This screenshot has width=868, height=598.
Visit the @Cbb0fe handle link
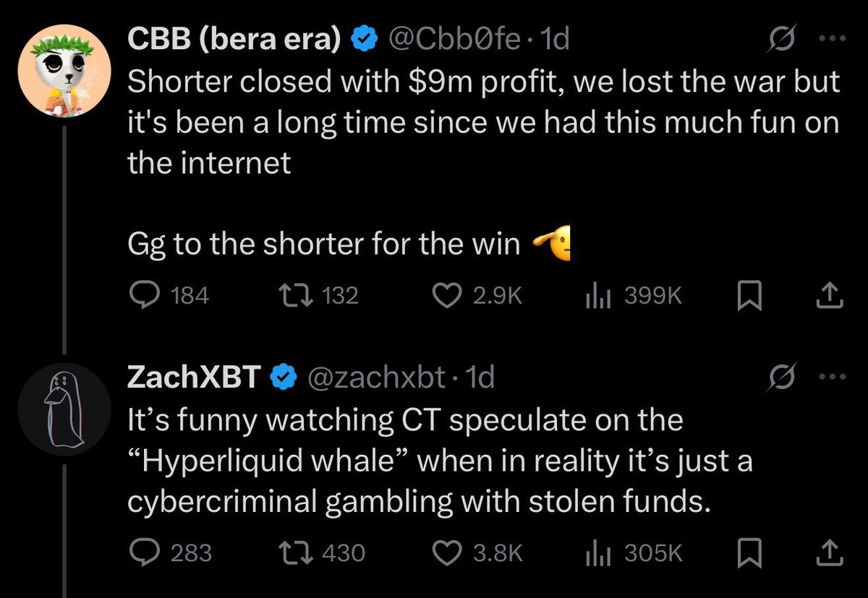[x=456, y=40]
